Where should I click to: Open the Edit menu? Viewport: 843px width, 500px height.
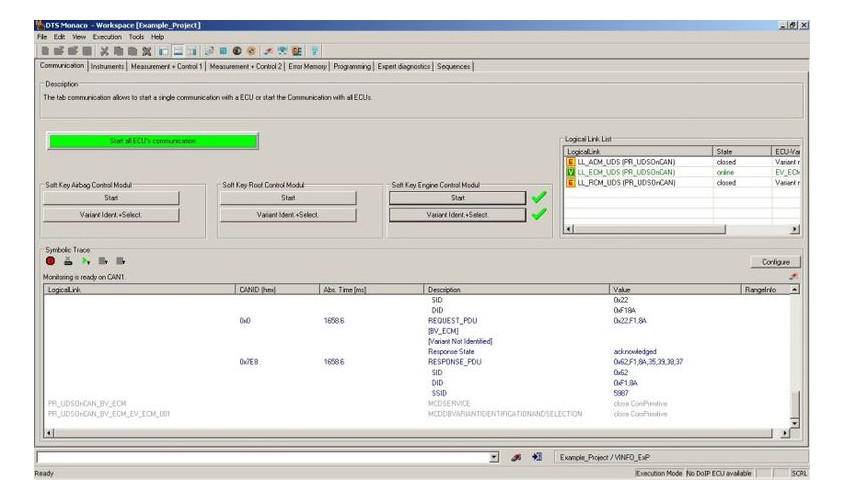(59, 37)
